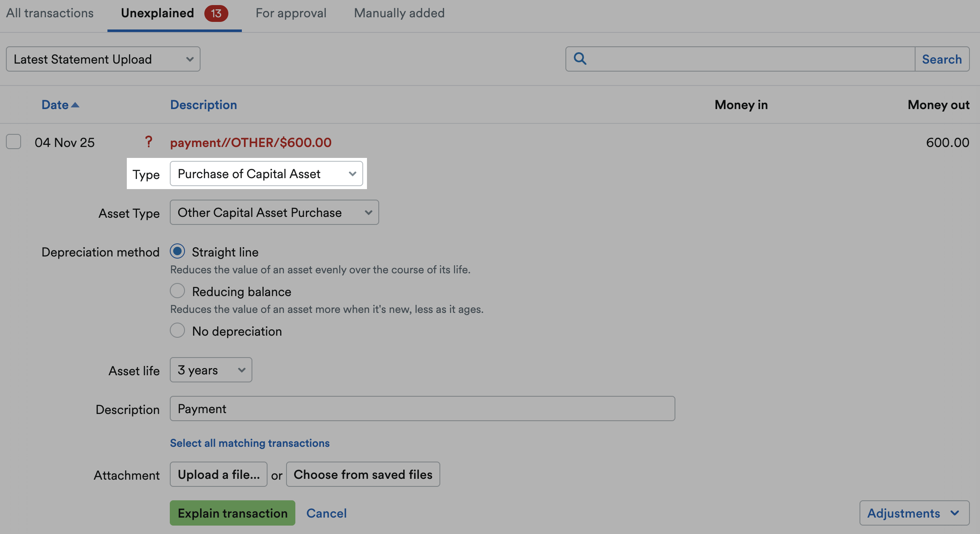Click the Money in column header
The height and width of the screenshot is (534, 980).
coord(741,105)
